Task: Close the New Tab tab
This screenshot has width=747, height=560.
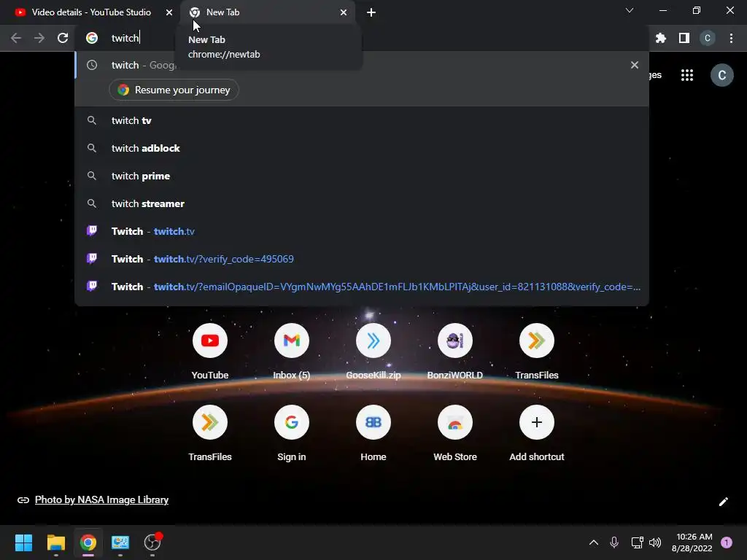Action: 344,12
